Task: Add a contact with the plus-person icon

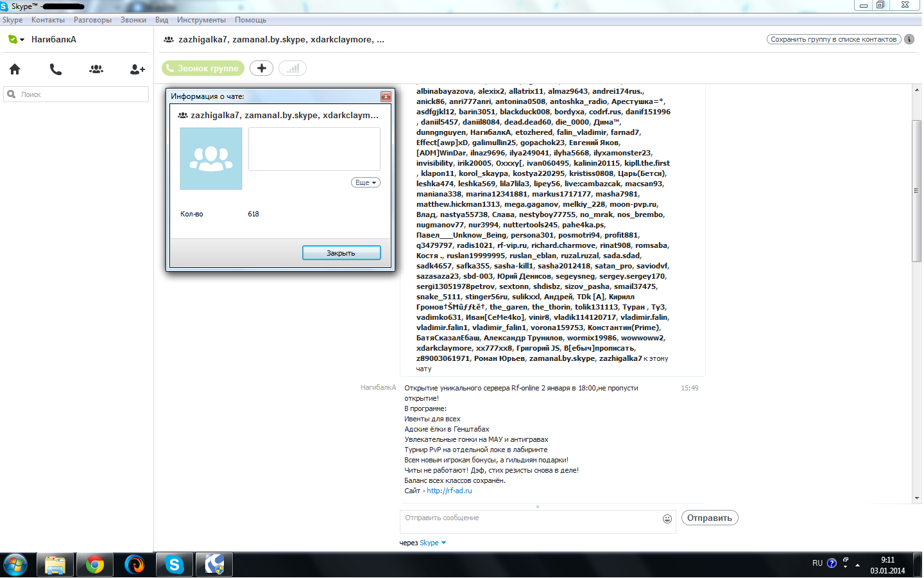Action: tap(137, 69)
